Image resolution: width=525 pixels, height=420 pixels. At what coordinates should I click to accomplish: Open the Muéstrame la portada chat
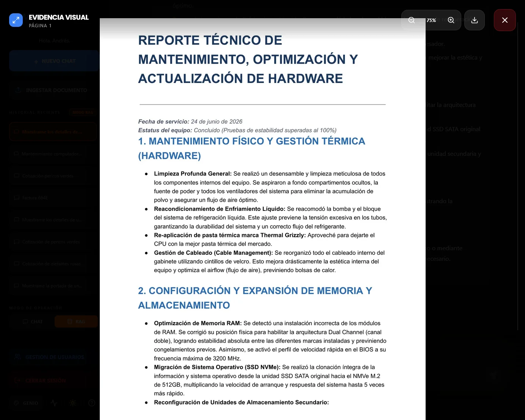(48, 286)
